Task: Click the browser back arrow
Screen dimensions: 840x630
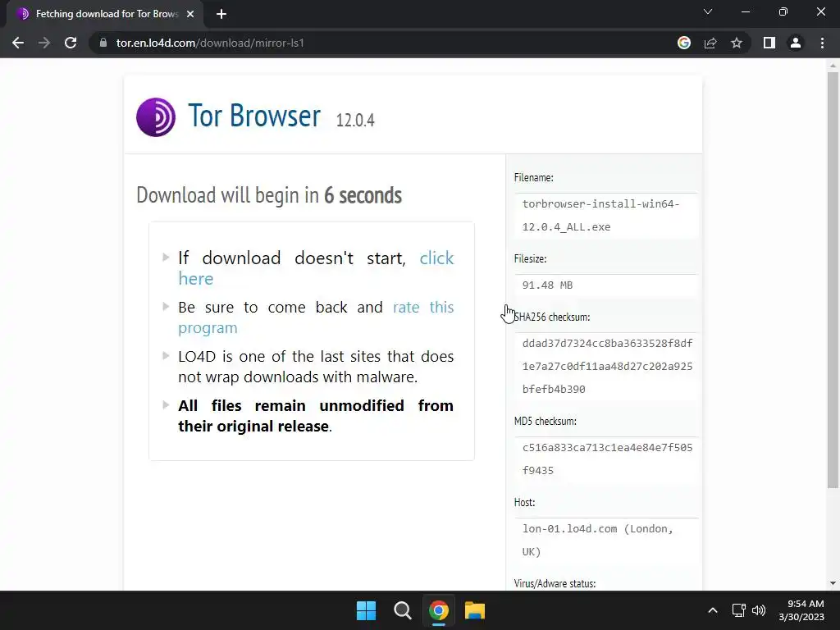Action: (18, 43)
